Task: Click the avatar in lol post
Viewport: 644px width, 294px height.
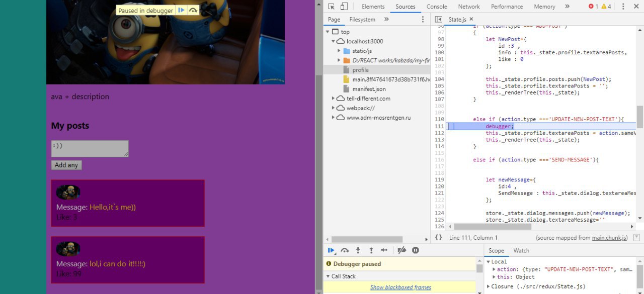Action: click(68, 249)
